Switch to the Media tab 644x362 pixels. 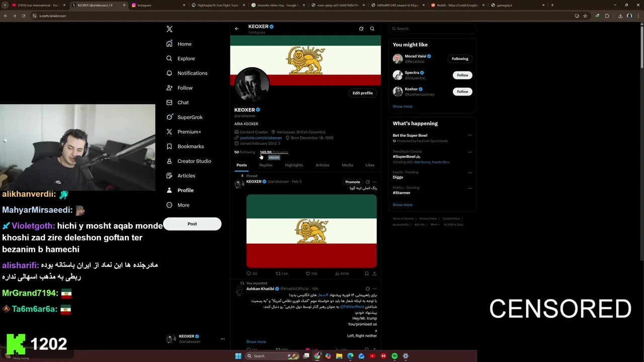pos(347,165)
